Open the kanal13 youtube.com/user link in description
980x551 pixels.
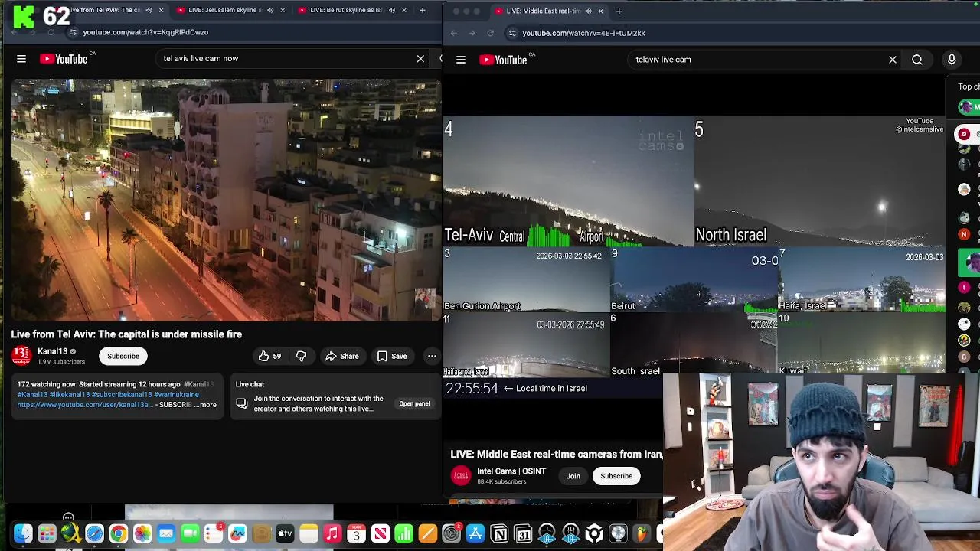tap(85, 405)
